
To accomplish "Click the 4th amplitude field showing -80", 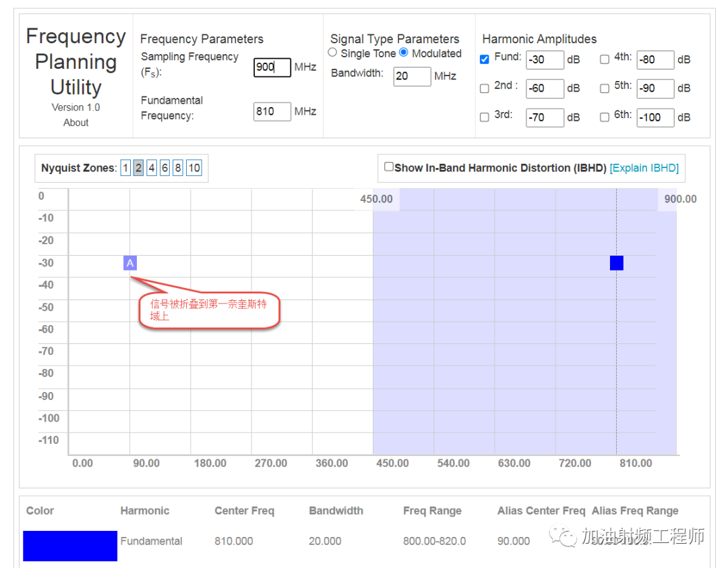I will [655, 60].
